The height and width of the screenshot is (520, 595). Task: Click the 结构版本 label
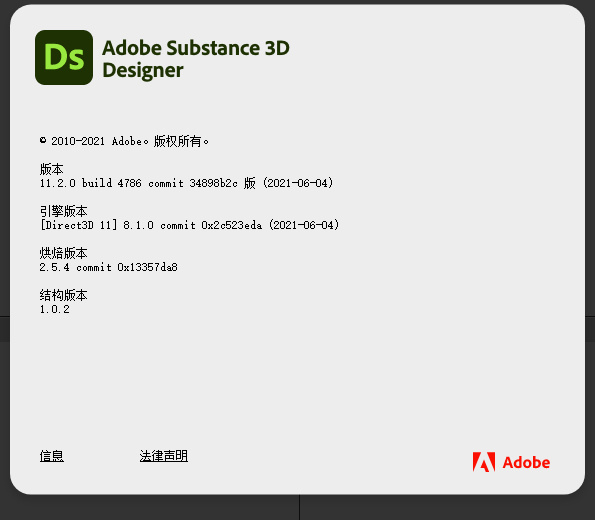pos(63,295)
